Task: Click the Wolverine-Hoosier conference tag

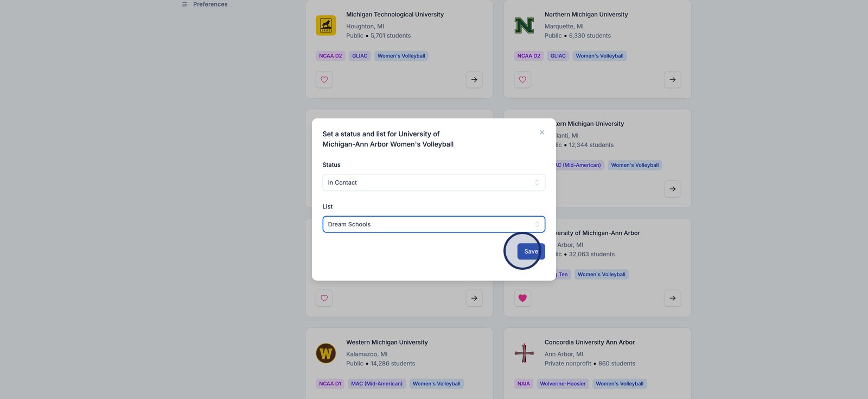Action: (x=563, y=384)
